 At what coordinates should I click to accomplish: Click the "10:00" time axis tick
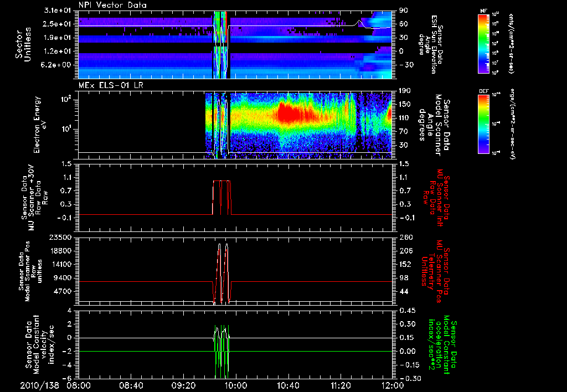tap(236, 385)
